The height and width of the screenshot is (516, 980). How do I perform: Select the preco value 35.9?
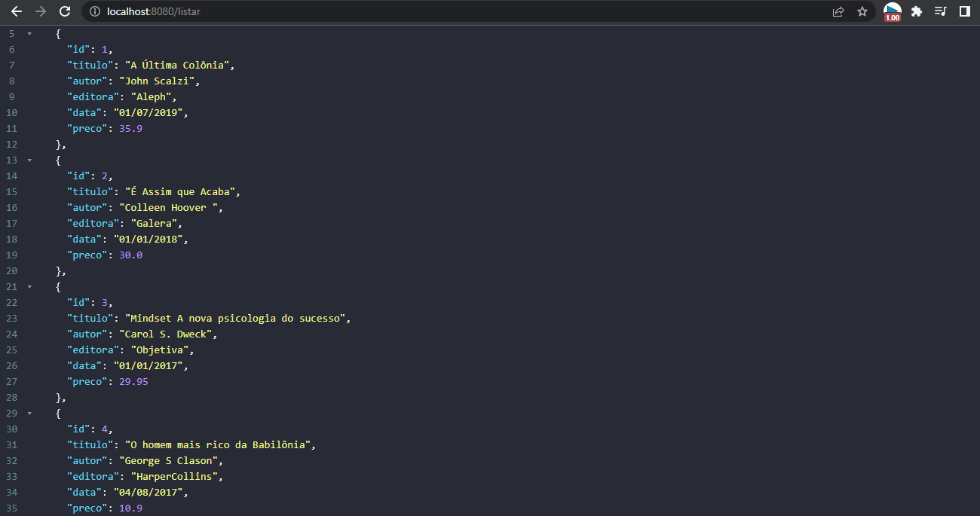click(x=130, y=128)
